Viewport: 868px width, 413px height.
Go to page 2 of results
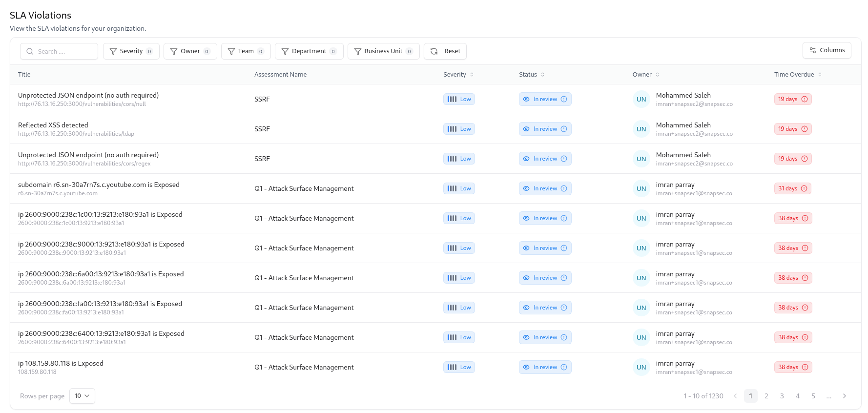[x=766, y=396]
